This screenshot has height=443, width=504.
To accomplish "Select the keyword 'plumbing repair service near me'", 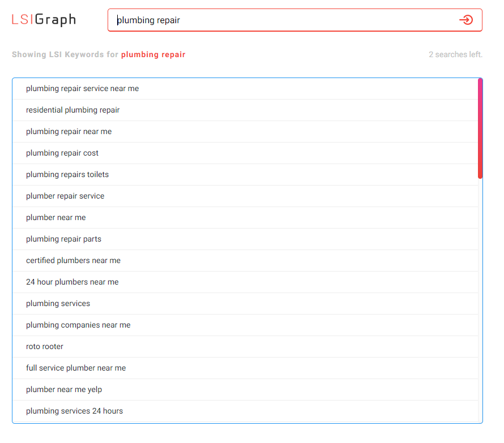I will coord(82,88).
